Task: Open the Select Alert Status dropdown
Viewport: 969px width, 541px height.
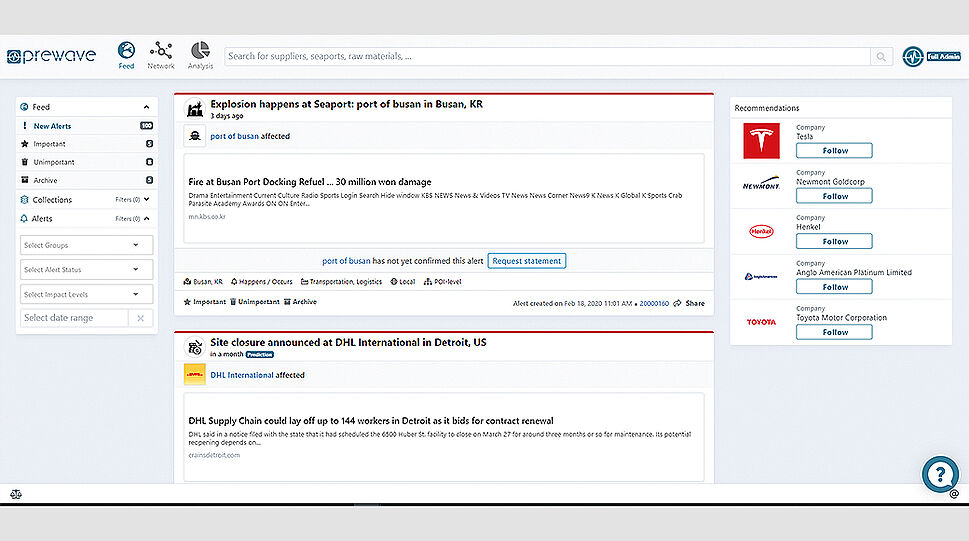Action: (86, 270)
